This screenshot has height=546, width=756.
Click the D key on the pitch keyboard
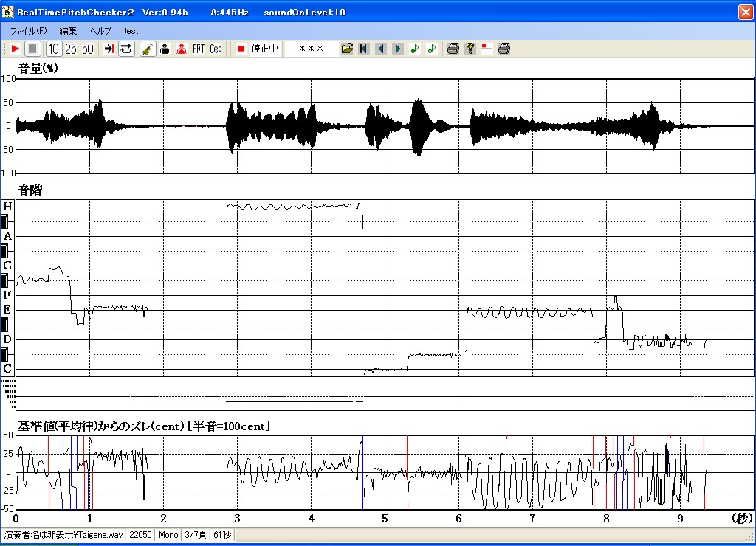tap(7, 339)
